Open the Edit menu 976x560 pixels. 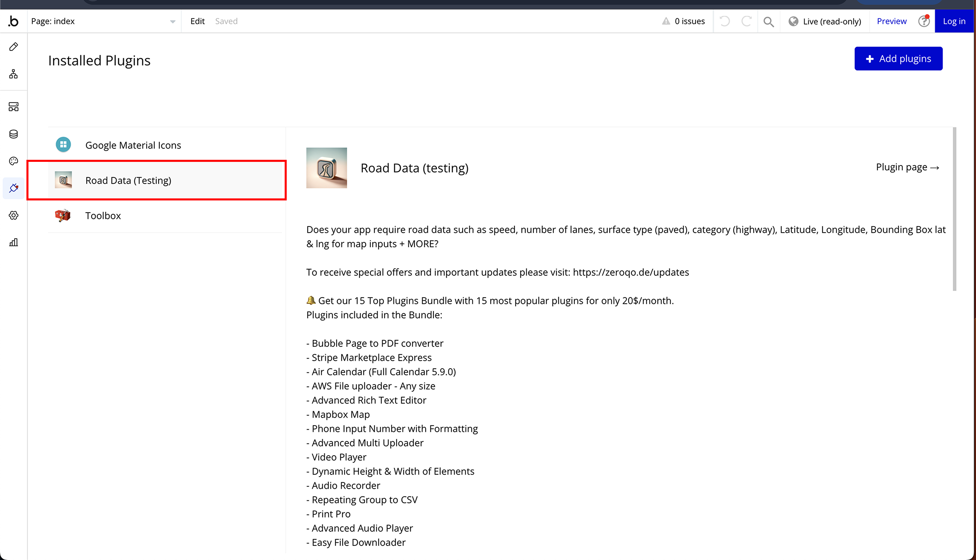coord(198,21)
